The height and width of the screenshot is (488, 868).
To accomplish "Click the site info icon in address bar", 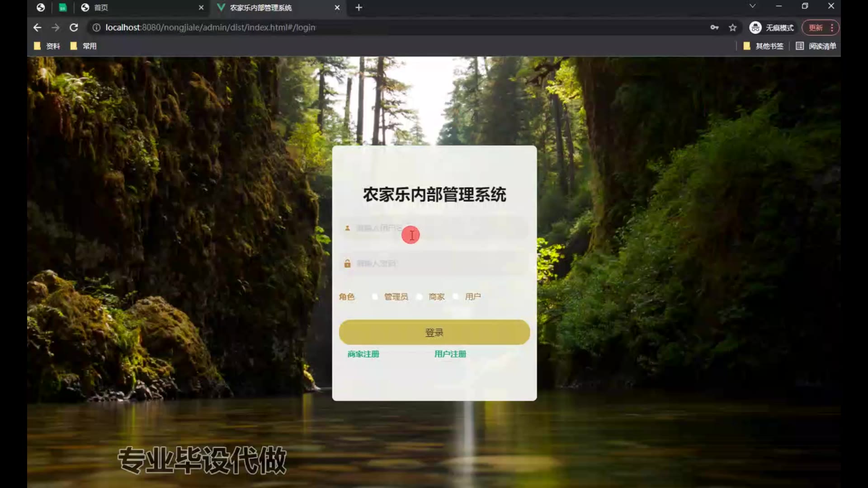I will tap(96, 28).
